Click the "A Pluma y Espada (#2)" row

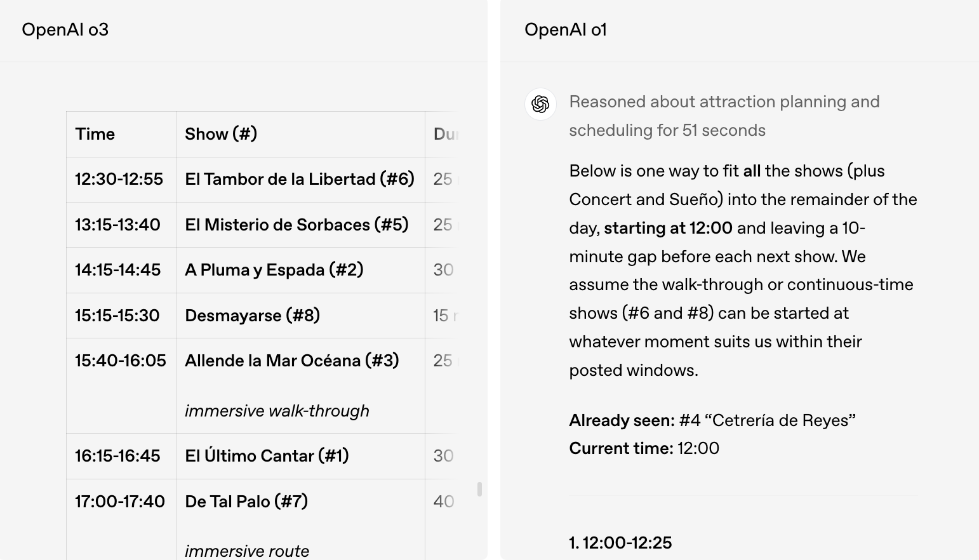click(274, 270)
